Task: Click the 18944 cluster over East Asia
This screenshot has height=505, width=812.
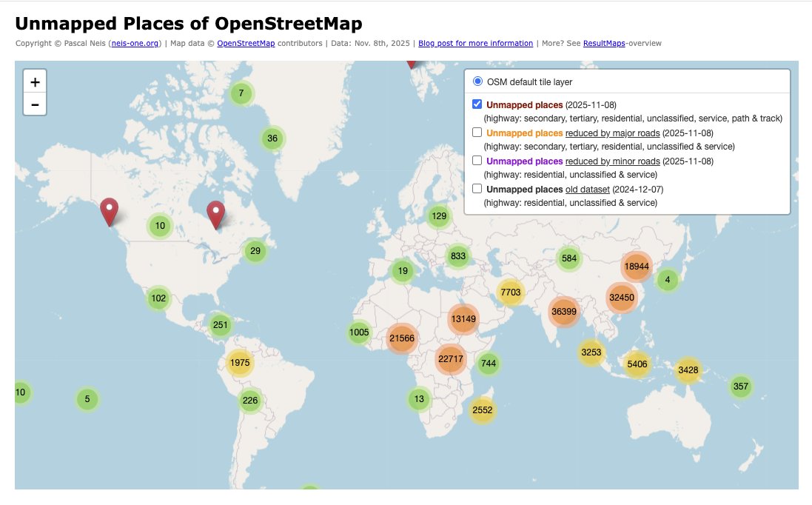Action: (635, 267)
